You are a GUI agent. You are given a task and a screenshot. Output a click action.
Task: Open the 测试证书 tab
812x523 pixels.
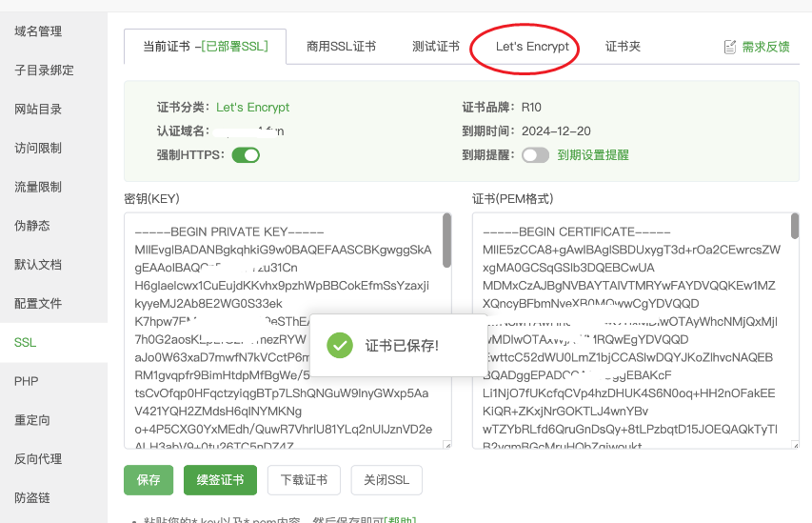tap(436, 47)
